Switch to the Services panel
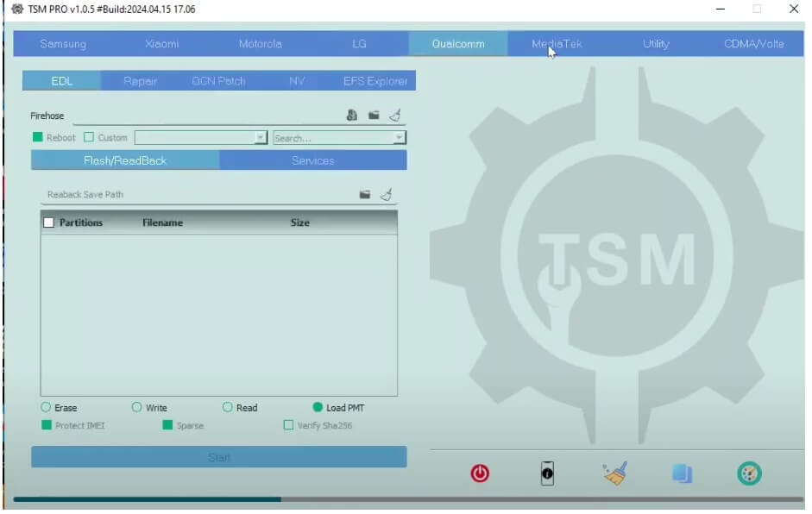Screen dimensions: 812x514 pyautogui.click(x=312, y=160)
